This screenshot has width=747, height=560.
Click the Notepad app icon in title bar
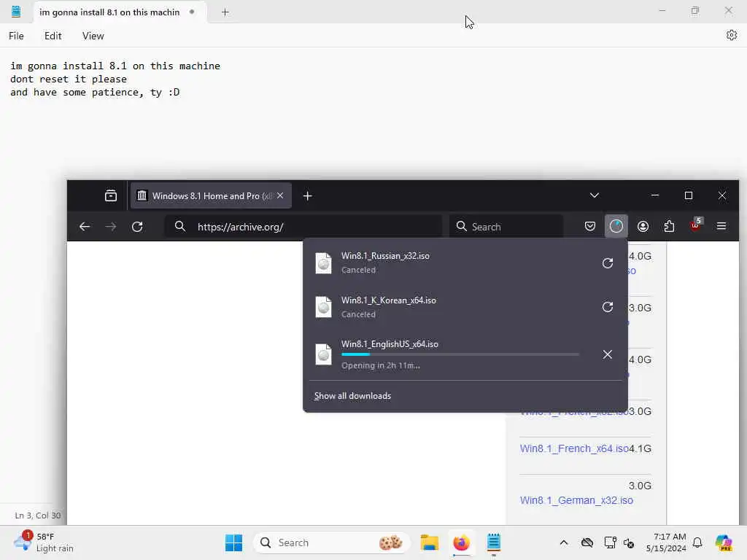coord(16,12)
